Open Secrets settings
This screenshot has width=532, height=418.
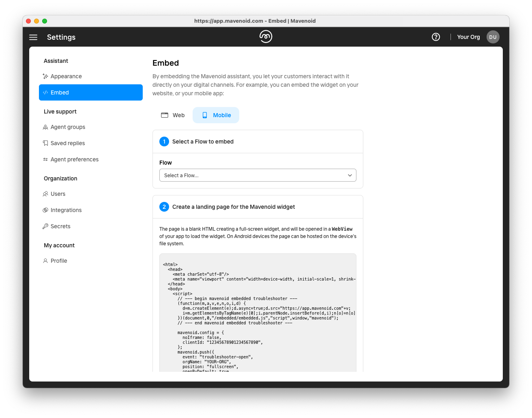point(91,226)
